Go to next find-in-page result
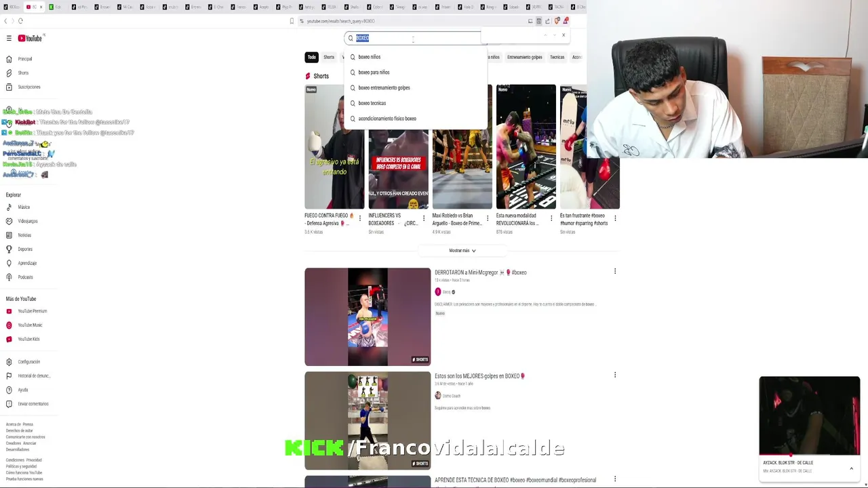Image resolution: width=868 pixels, height=488 pixels. click(x=554, y=35)
